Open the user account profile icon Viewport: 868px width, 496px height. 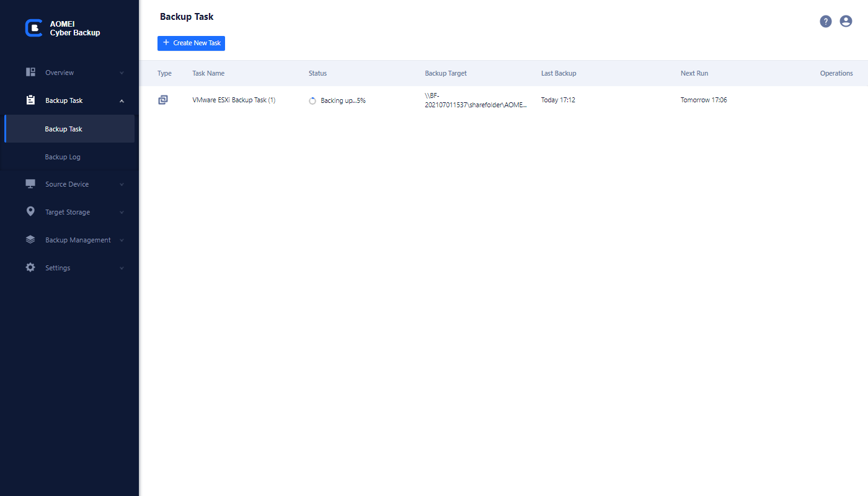coord(846,21)
